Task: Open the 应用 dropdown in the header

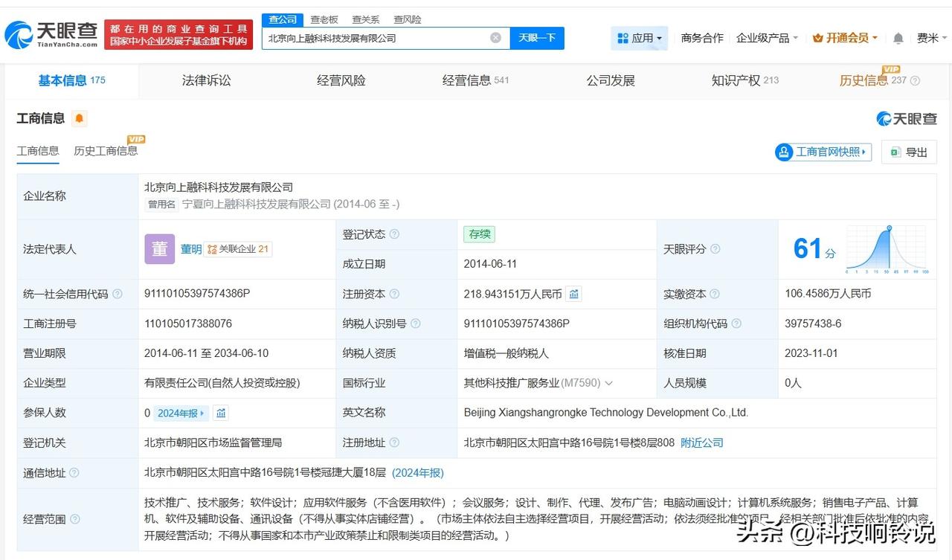Action: pyautogui.click(x=639, y=38)
